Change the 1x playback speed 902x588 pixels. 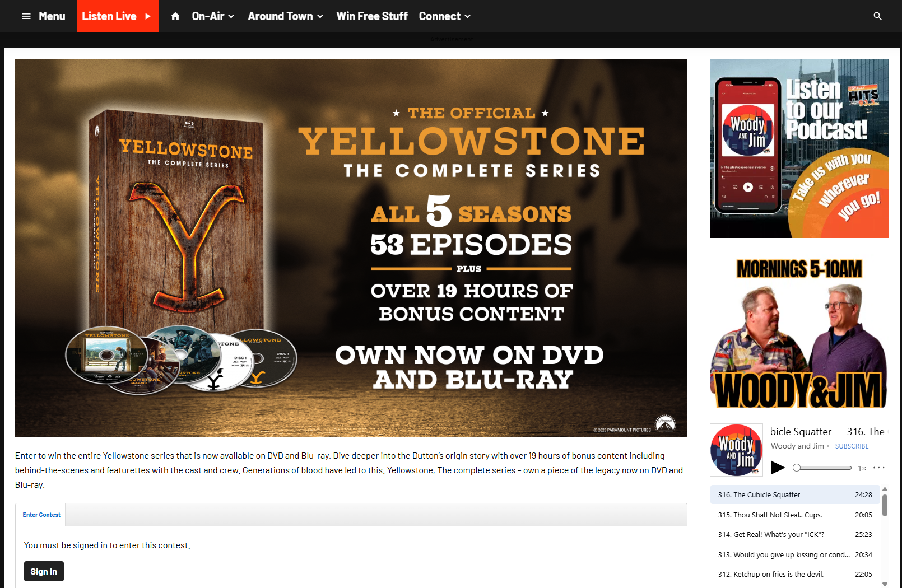[862, 468]
